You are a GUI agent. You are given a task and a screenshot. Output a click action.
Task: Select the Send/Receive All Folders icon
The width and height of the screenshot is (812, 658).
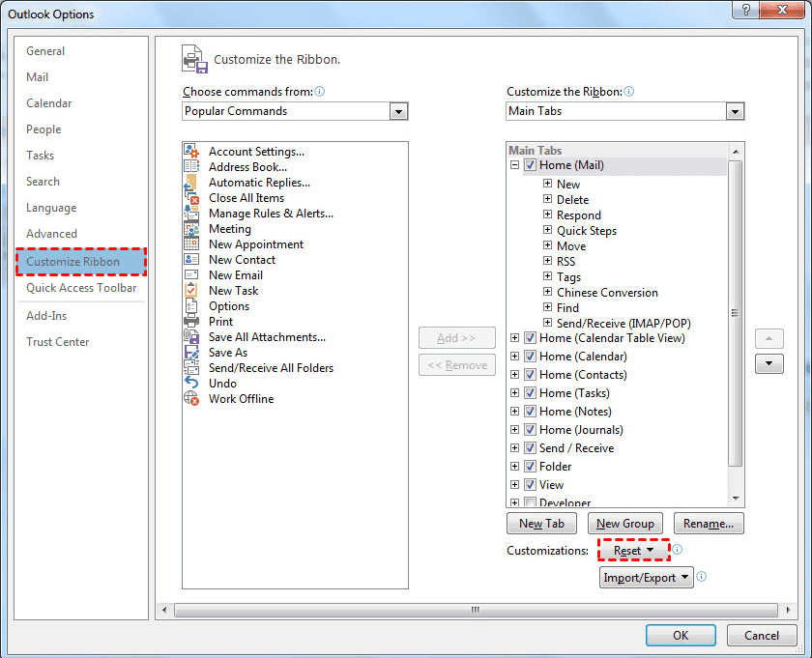[191, 367]
